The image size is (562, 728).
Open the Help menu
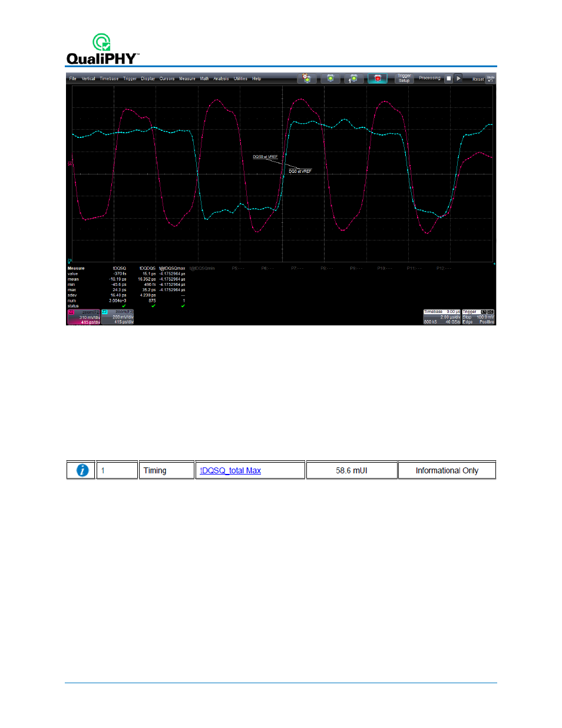tap(257, 78)
